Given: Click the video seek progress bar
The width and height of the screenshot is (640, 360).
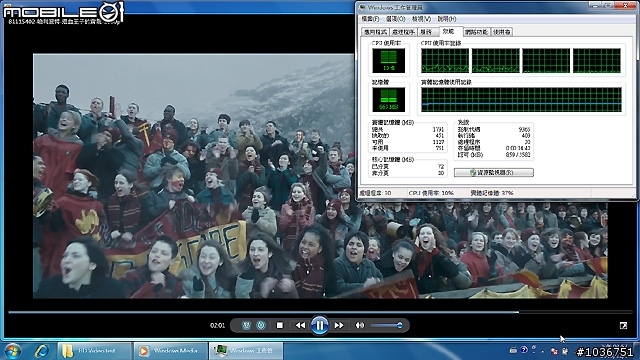Looking at the screenshot, I should coord(320,312).
